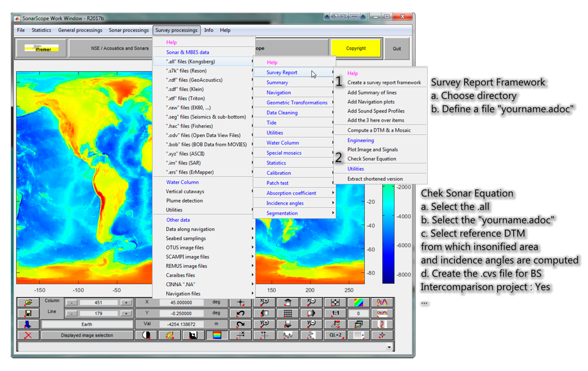The width and height of the screenshot is (588, 371).
Task: Click the X zoom-out magnifier icon
Action: [311, 302]
